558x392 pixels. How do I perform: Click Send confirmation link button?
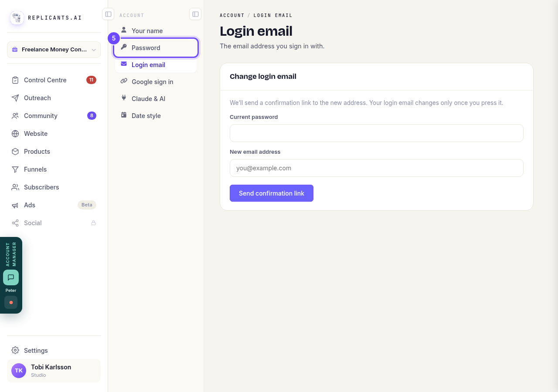pos(272,193)
